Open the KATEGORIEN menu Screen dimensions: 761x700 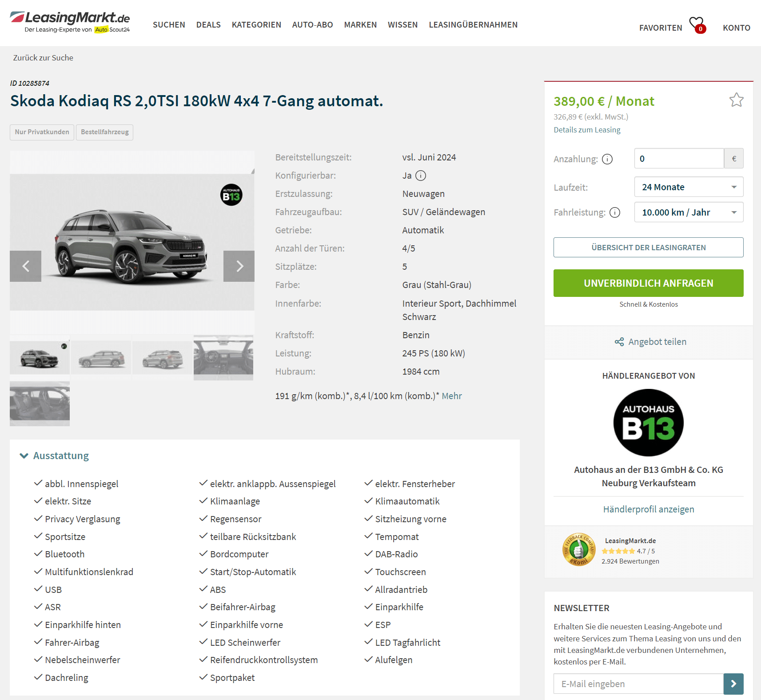[x=256, y=25]
